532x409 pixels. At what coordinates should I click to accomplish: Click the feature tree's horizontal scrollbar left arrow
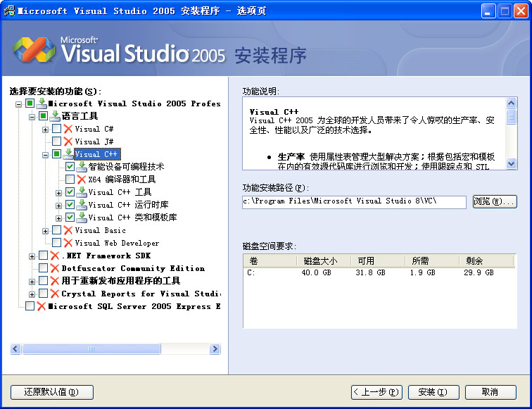pos(15,348)
